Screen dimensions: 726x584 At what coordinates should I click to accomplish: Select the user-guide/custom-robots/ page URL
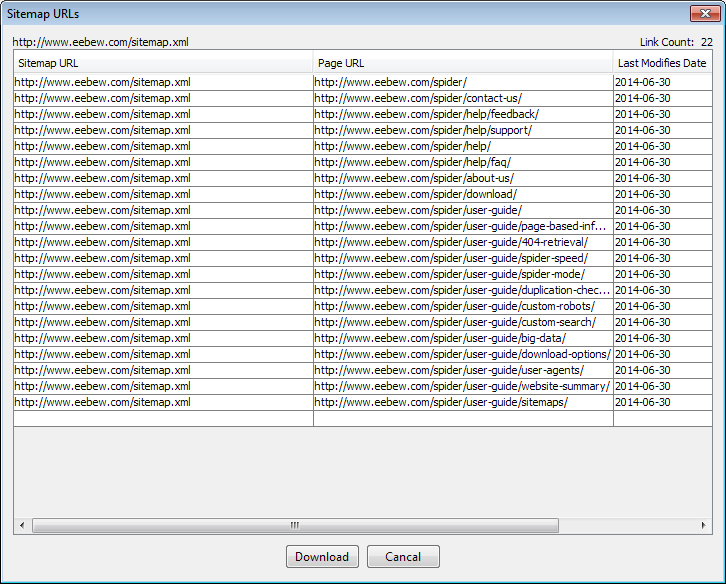463,306
